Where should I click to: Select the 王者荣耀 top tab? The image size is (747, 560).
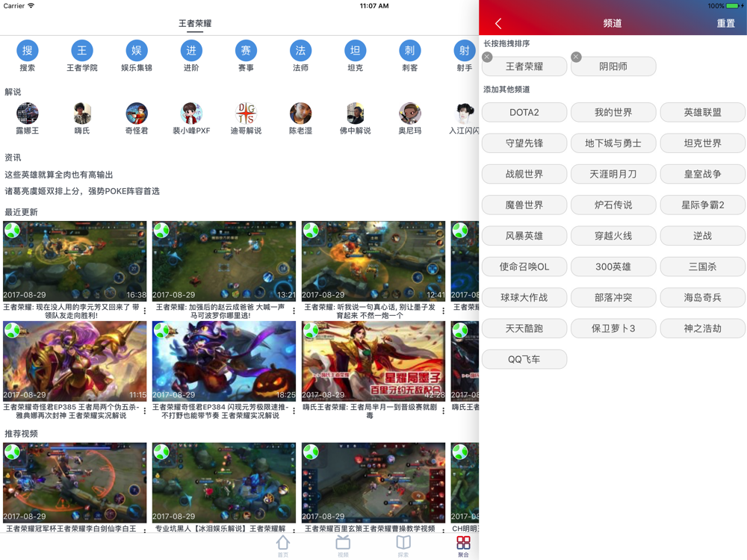(x=195, y=23)
